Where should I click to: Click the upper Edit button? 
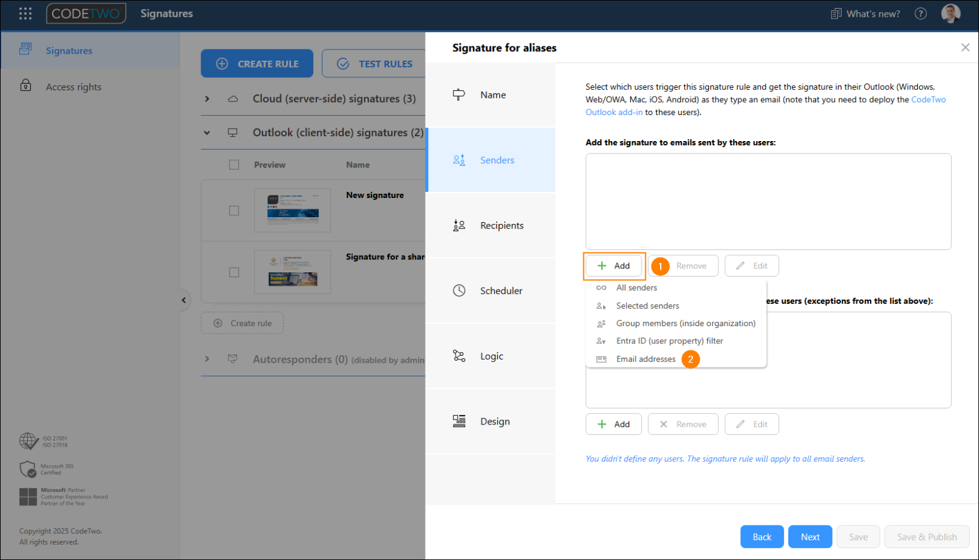[752, 266]
